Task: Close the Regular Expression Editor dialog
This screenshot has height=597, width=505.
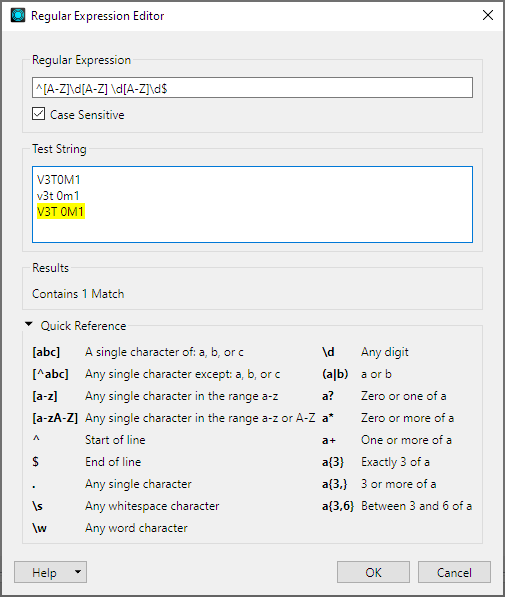Action: [x=488, y=15]
